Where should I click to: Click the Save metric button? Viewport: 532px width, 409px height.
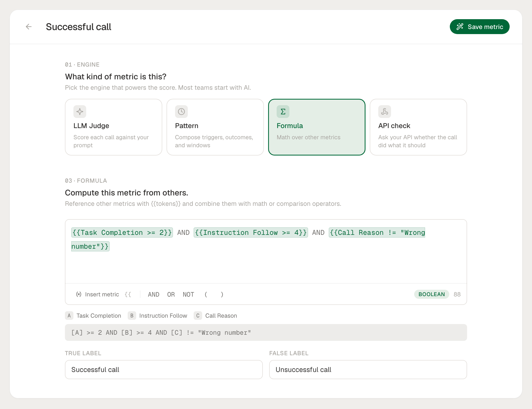pyautogui.click(x=480, y=27)
